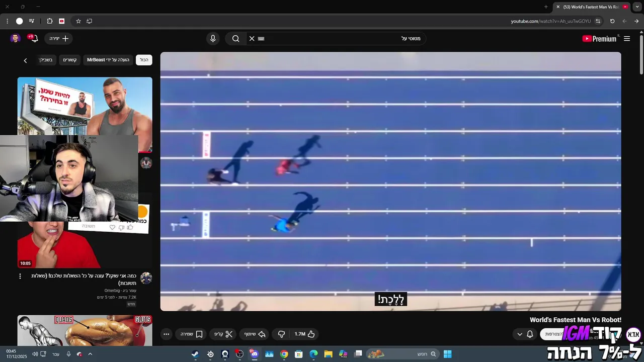The image size is (644, 362).
Task: Select World's Fastest Man Vs Robot tab
Action: pyautogui.click(x=591, y=7)
